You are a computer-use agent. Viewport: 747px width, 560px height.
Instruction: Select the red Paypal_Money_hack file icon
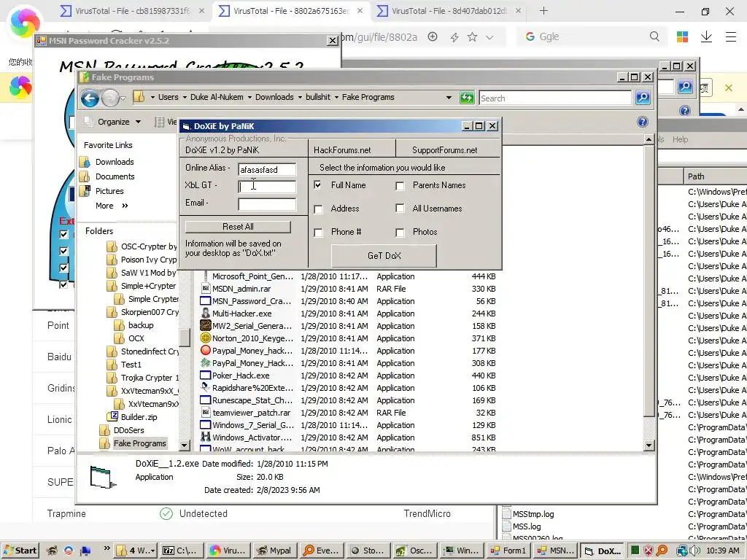coord(205,351)
